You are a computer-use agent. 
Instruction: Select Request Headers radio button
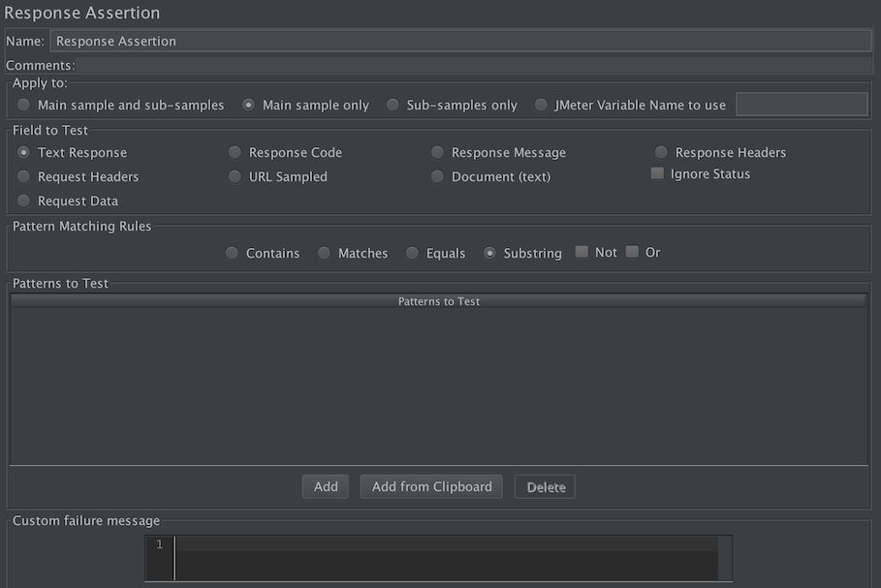23,176
